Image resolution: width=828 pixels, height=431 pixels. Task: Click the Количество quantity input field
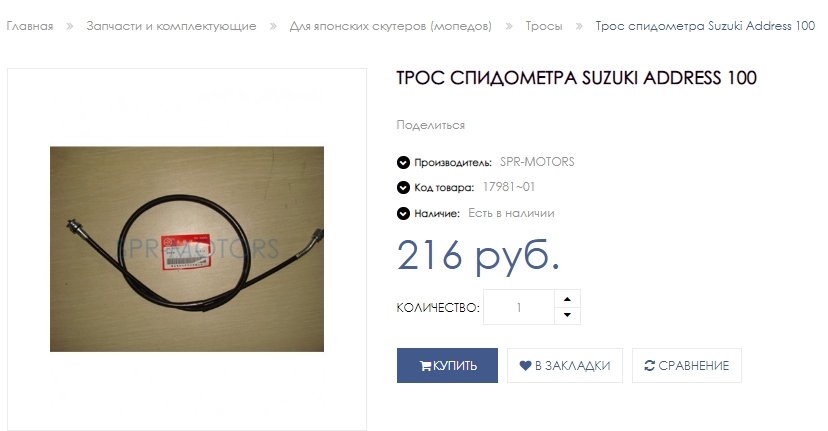point(519,307)
